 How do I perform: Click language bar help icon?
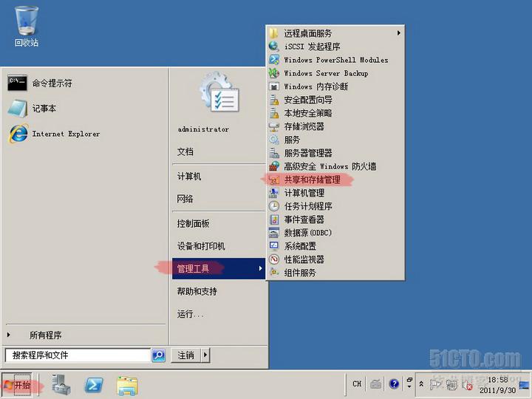[x=394, y=383]
